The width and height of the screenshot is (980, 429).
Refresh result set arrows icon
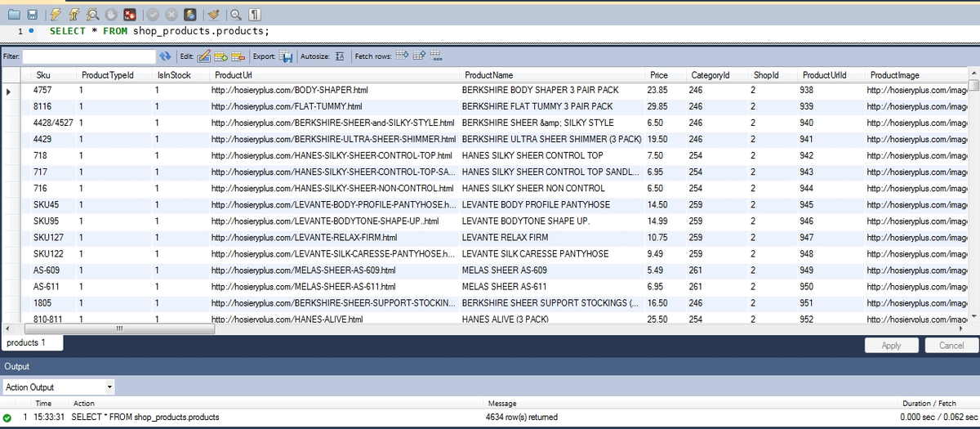[165, 56]
